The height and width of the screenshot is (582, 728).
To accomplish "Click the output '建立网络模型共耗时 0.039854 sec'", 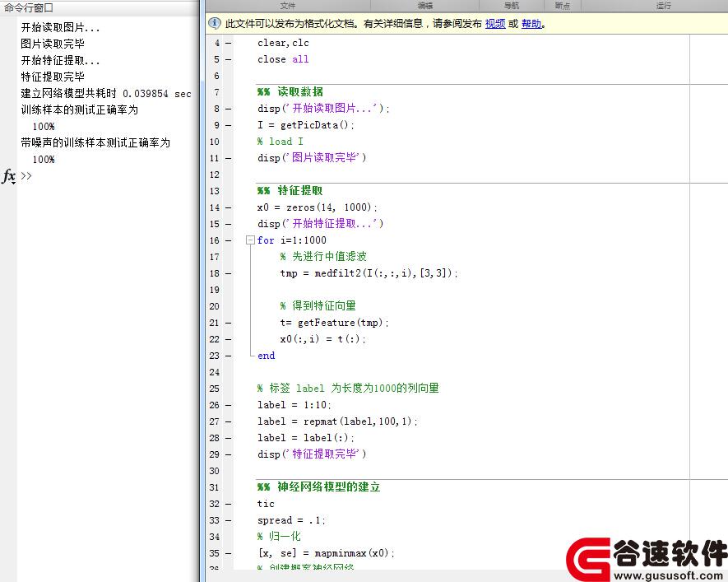I will click(x=106, y=94).
